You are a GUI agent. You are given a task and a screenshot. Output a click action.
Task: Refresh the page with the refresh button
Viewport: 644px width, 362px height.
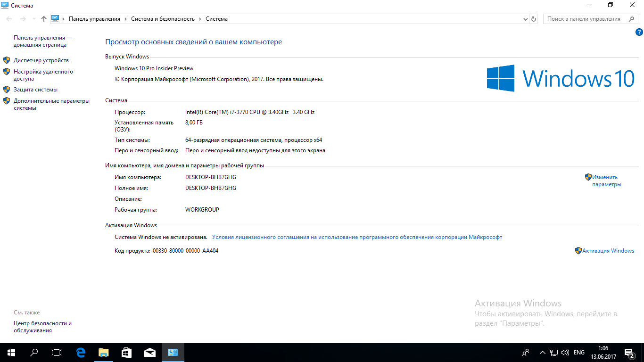534,19
